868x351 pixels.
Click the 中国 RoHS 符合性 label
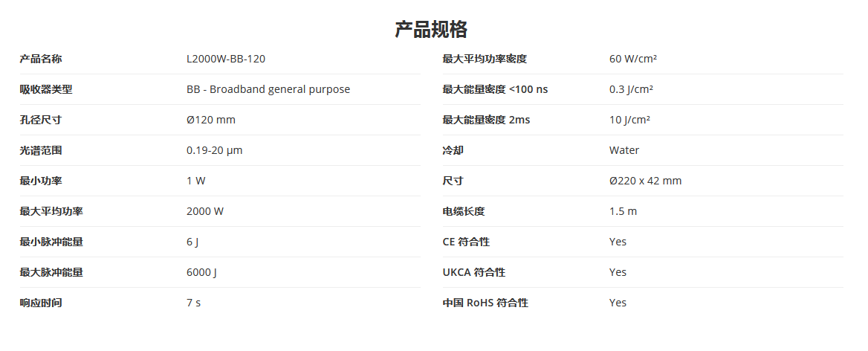tap(485, 302)
